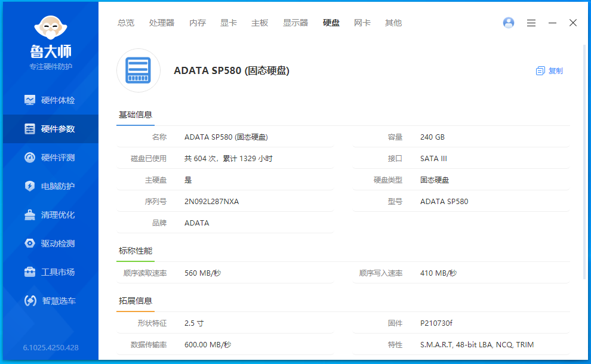This screenshot has height=364, width=591.
Task: Click the SATA III interface value
Action: pyautogui.click(x=433, y=159)
